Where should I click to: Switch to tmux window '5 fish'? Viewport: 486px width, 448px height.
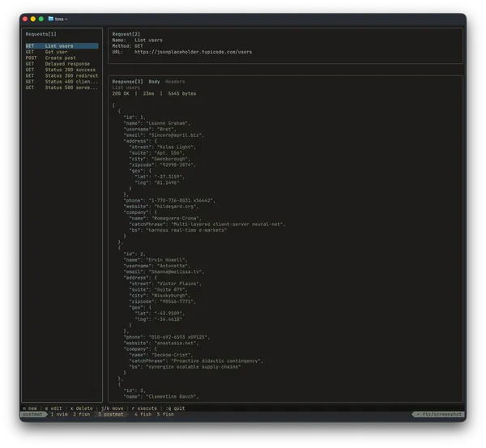pos(165,414)
